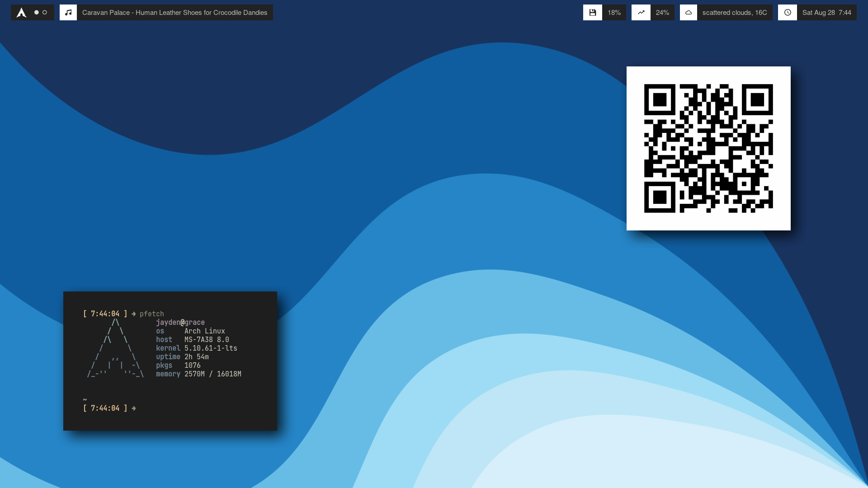Screen dimensions: 868x488
Task: Click the jayden@grace username line
Action: pyautogui.click(x=180, y=323)
